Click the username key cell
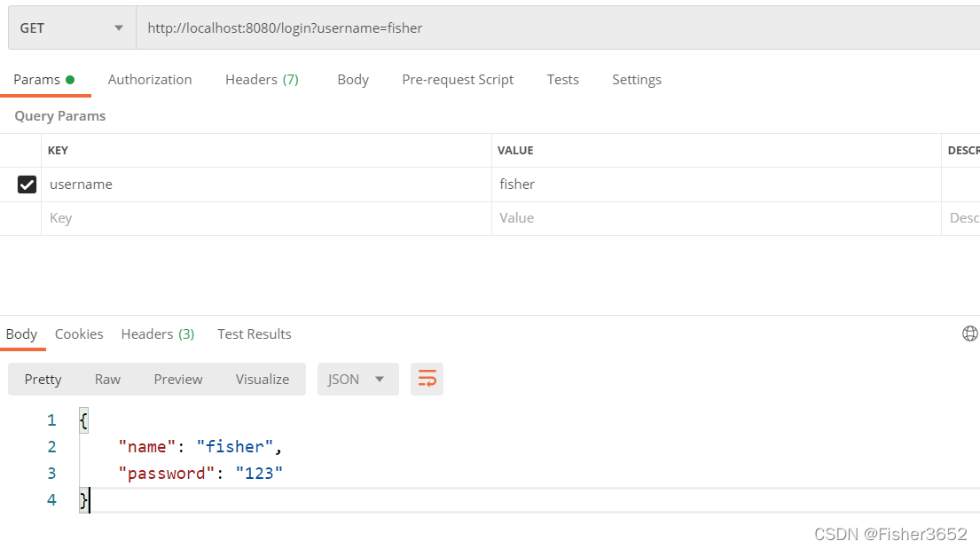 pyautogui.click(x=266, y=184)
